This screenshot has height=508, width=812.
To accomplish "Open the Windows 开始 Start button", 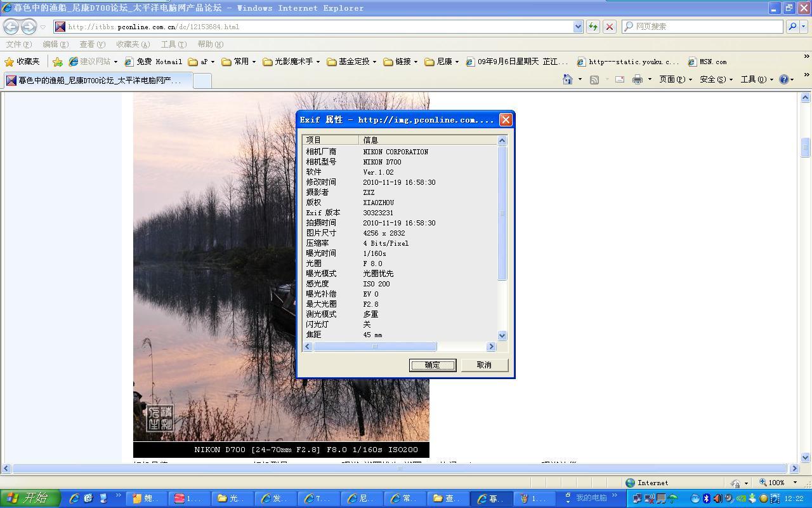I will click(x=30, y=498).
